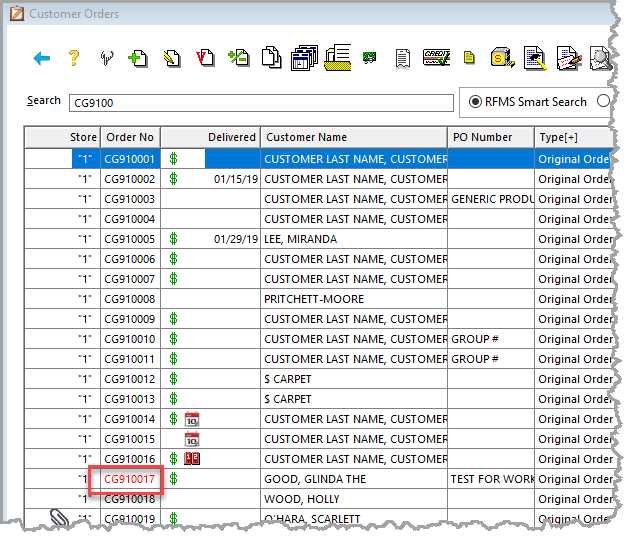Click the green dollar icon on CG910001 row
This screenshot has width=629, height=540.
tap(173, 159)
